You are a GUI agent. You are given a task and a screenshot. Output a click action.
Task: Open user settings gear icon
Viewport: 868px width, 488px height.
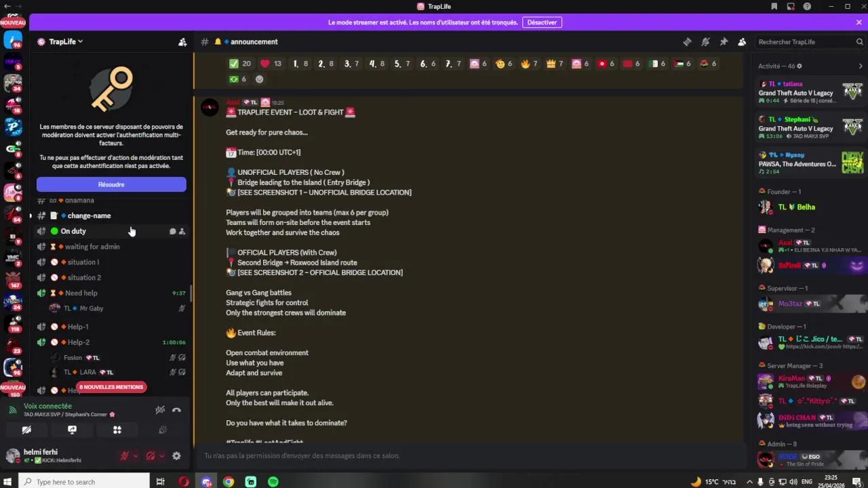tap(176, 456)
